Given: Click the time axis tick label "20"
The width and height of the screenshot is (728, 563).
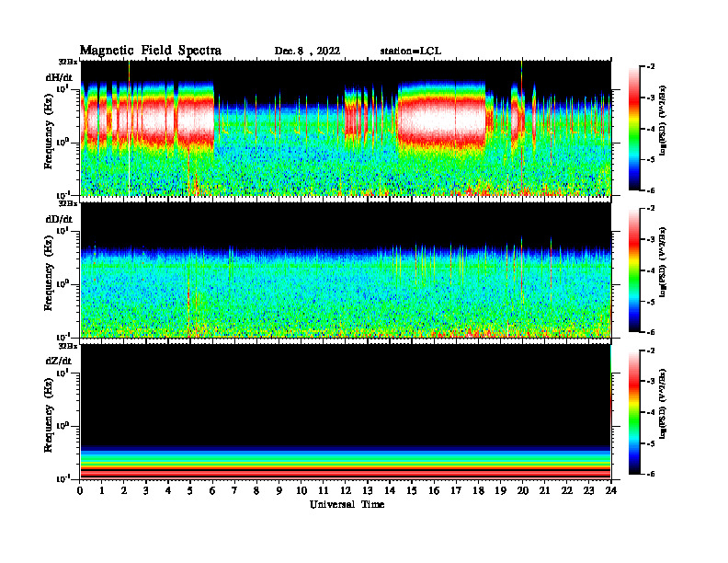Looking at the screenshot, I should click(522, 490).
